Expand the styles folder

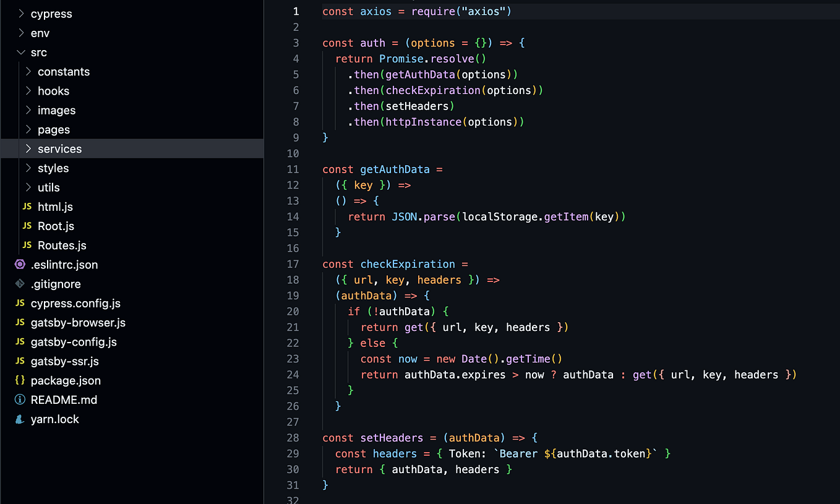[x=53, y=168]
